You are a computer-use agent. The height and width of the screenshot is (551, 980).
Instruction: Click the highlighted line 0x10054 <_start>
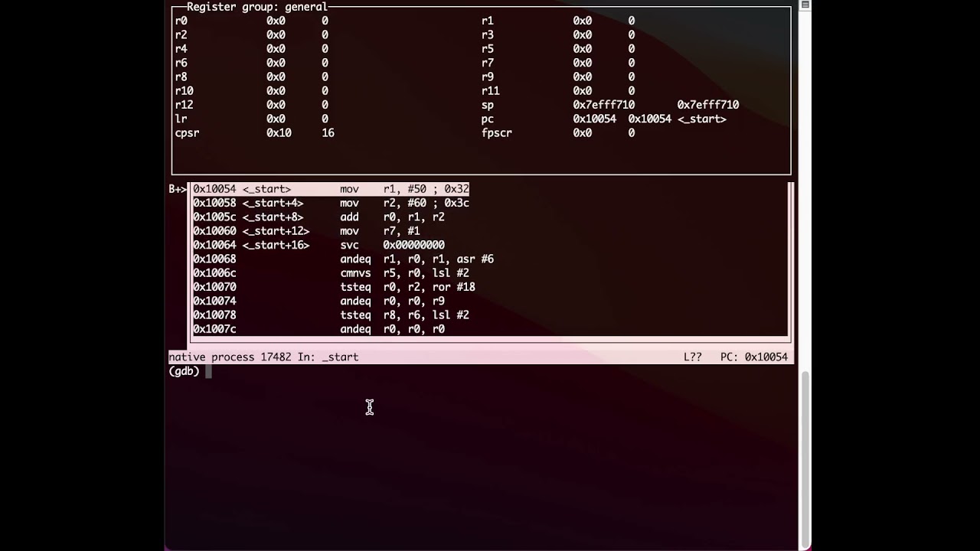tap(331, 189)
